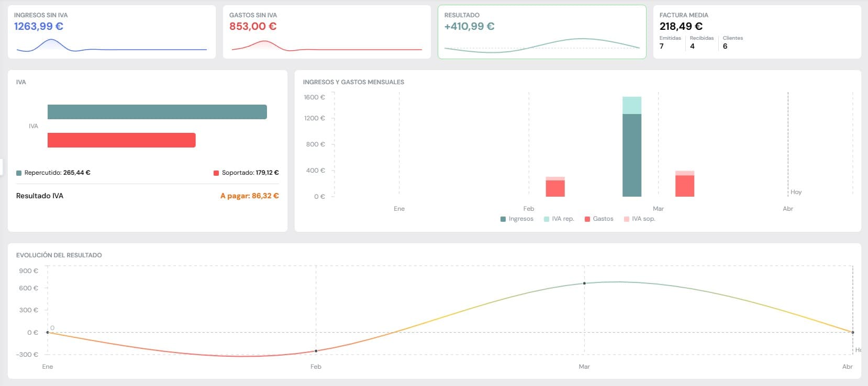Open the Gastos sin IVA card
The height and width of the screenshot is (386, 868).
tap(327, 32)
